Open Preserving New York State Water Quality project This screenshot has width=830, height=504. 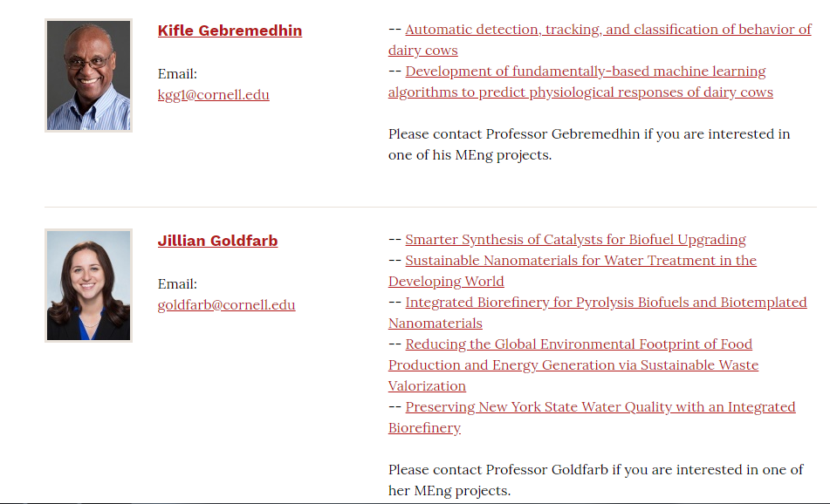[600, 406]
